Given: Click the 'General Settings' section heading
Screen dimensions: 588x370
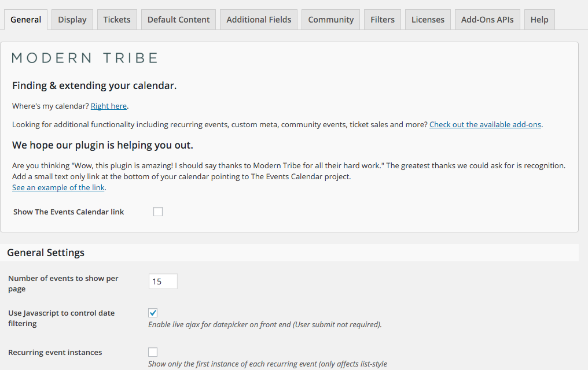Looking at the screenshot, I should 46,253.
